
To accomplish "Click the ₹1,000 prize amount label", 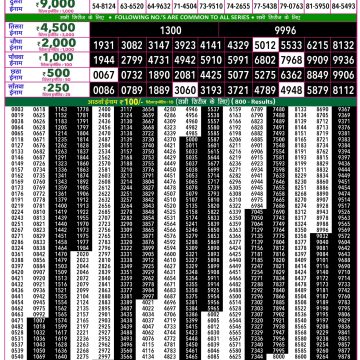I will click(x=56, y=58).
